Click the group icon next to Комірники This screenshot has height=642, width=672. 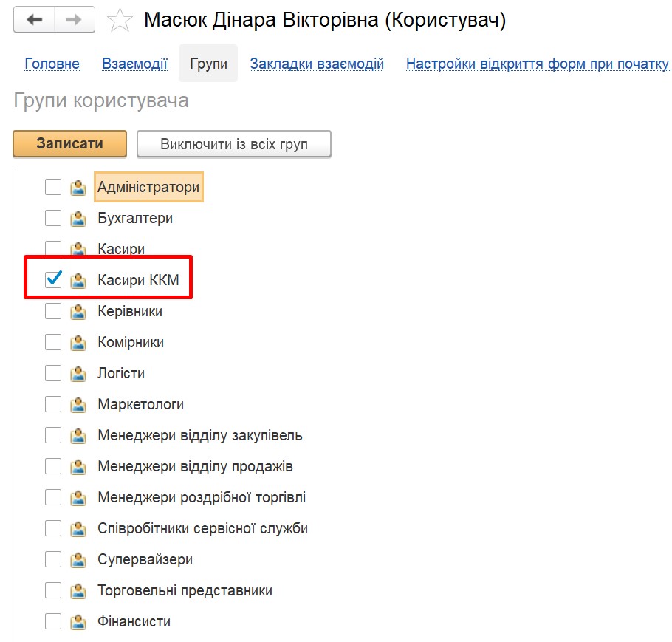78,342
